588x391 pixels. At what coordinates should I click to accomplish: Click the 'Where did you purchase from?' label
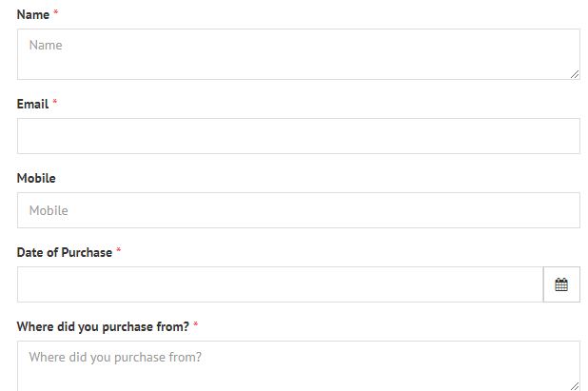(x=102, y=326)
